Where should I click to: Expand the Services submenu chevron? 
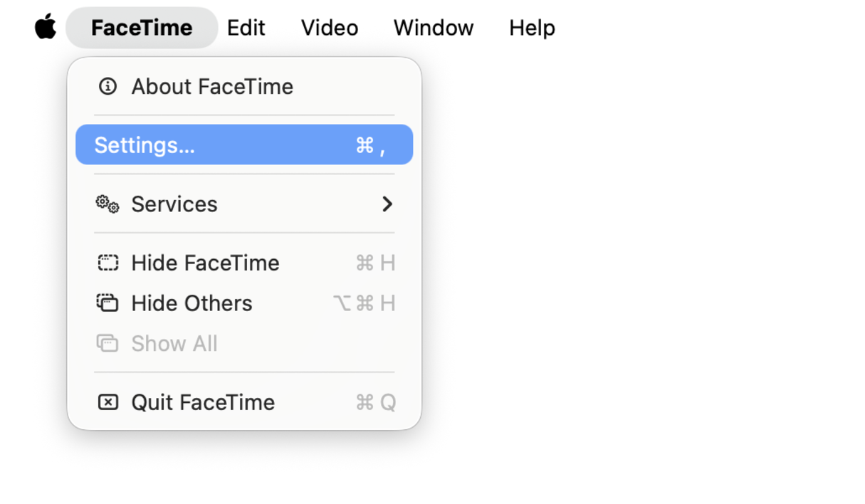[x=387, y=204]
